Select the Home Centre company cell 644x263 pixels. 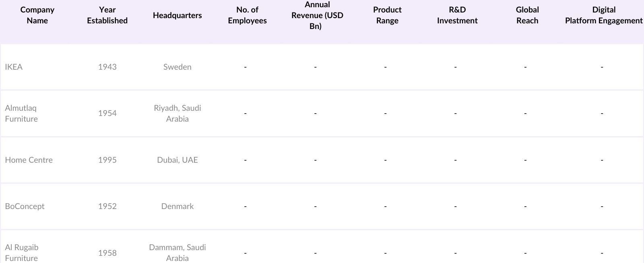tap(29, 160)
